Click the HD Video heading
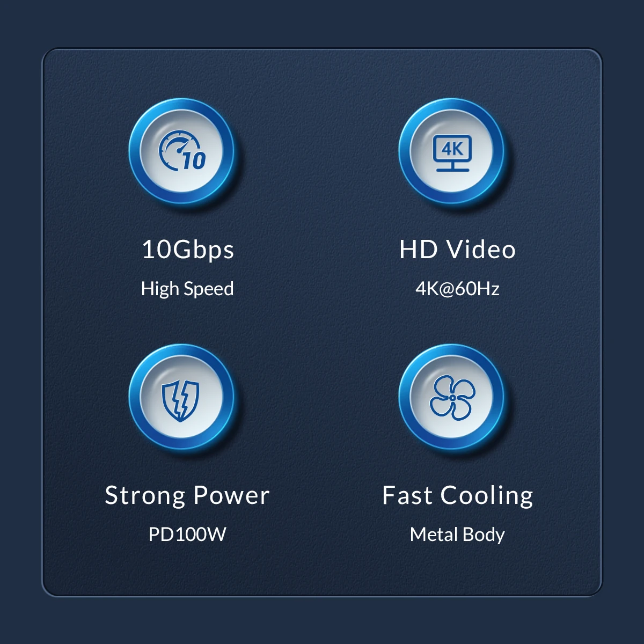This screenshot has width=644, height=644. coord(457,250)
